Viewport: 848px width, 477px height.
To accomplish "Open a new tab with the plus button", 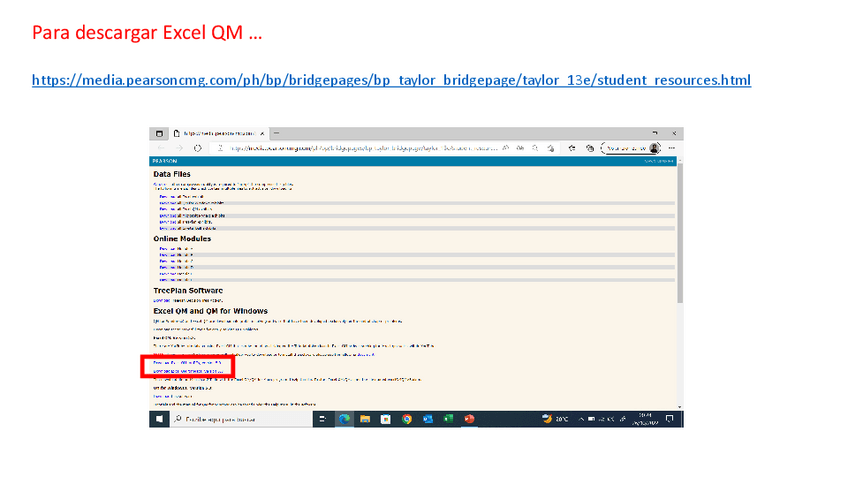I will [276, 133].
